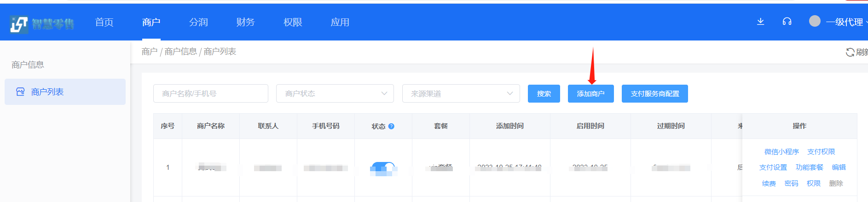Open 应用 in top navigation
868x202 pixels.
coord(340,22)
